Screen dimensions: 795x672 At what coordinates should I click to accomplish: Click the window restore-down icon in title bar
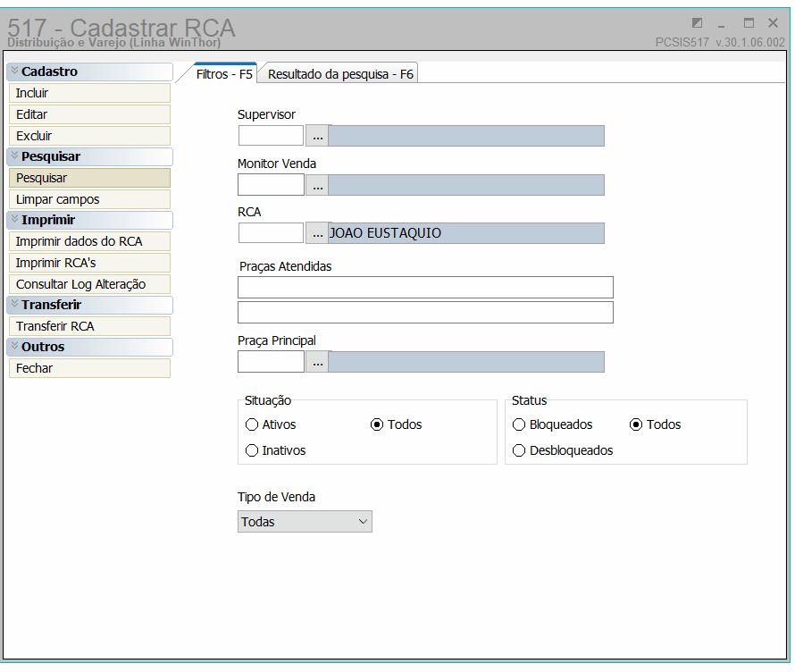click(697, 23)
